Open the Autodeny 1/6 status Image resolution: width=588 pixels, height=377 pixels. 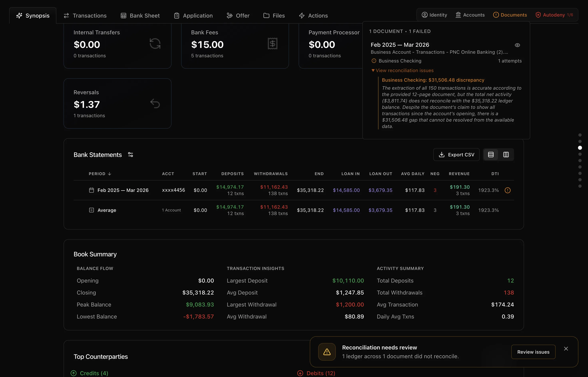[554, 15]
